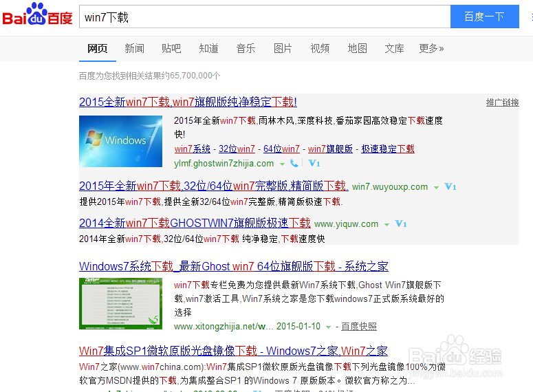Viewport: 533px width, 392px height.
Task: Switch to the 图片 tab
Action: click(283, 49)
